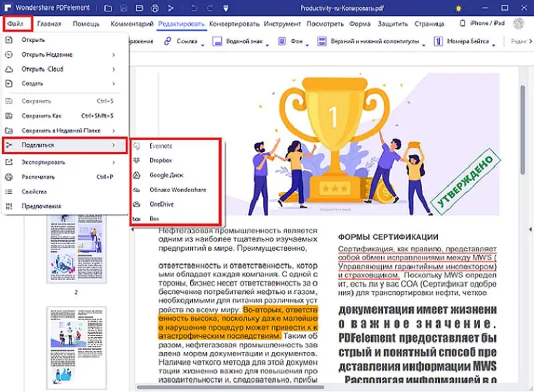The width and height of the screenshot is (534, 392).
Task: Click the Фон background icon
Action: click(282, 41)
